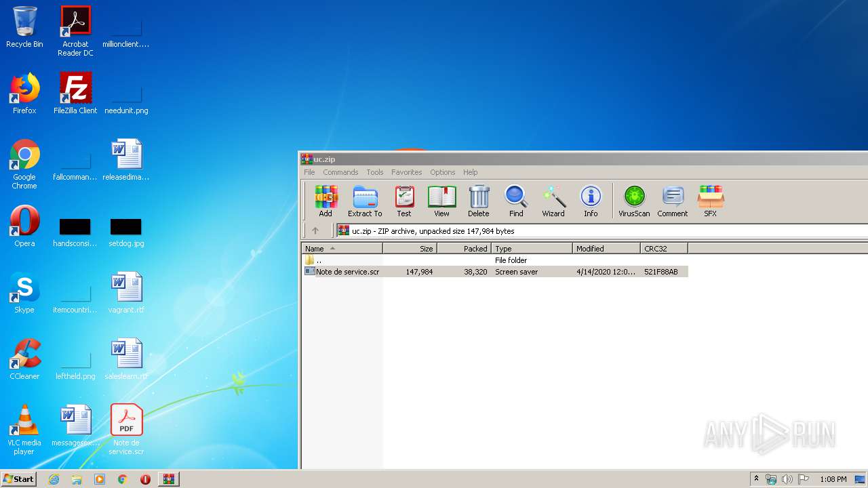868x488 pixels.
Task: Show hidden tray icons arrow
Action: (756, 479)
